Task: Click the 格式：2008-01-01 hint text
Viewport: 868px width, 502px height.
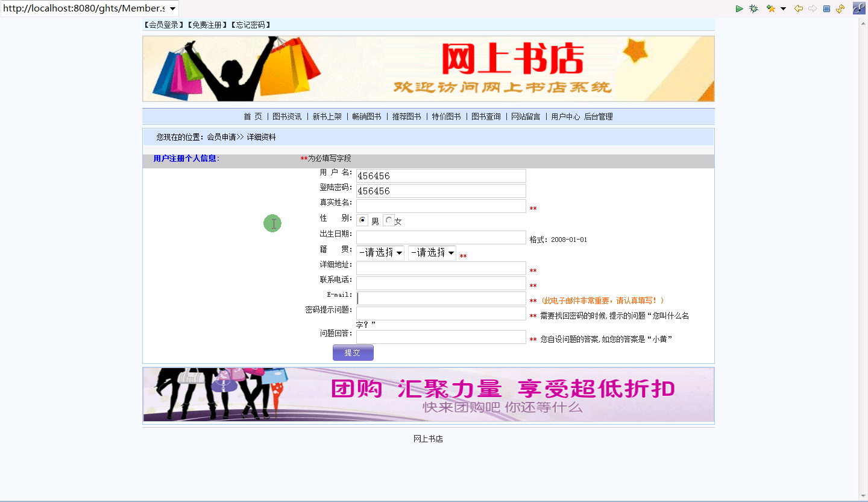Action: tap(558, 240)
